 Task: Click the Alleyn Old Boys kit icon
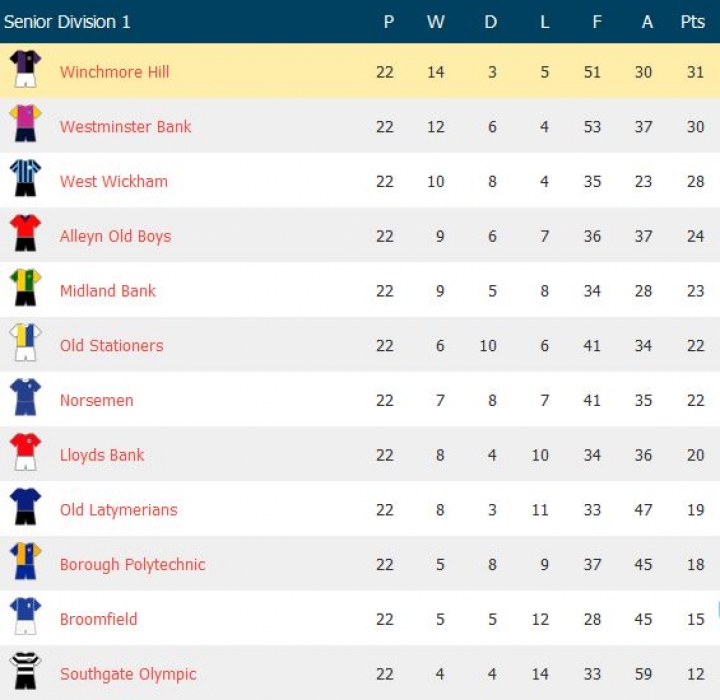pyautogui.click(x=25, y=234)
